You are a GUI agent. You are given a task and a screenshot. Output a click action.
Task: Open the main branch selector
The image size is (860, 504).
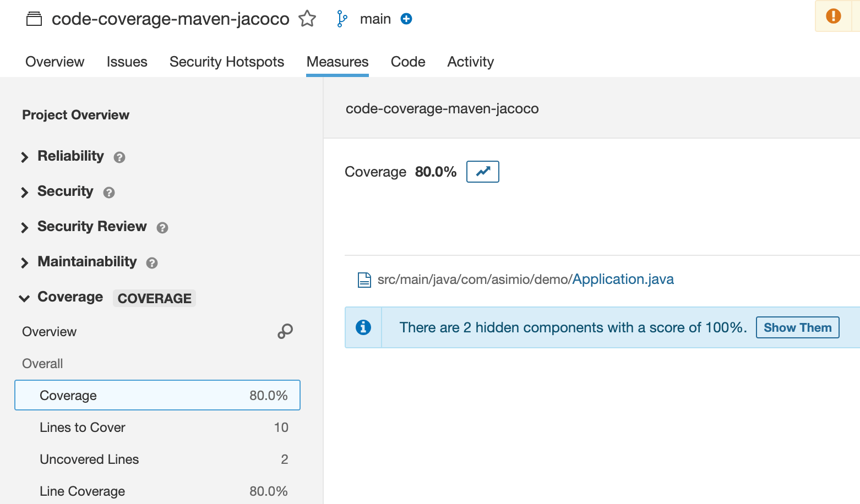coord(375,19)
